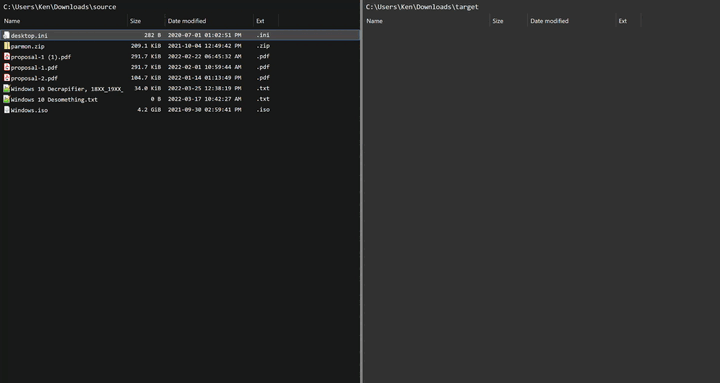This screenshot has height=383, width=720.
Task: Select the proposal-2.pdf file icon
Action: pos(6,78)
